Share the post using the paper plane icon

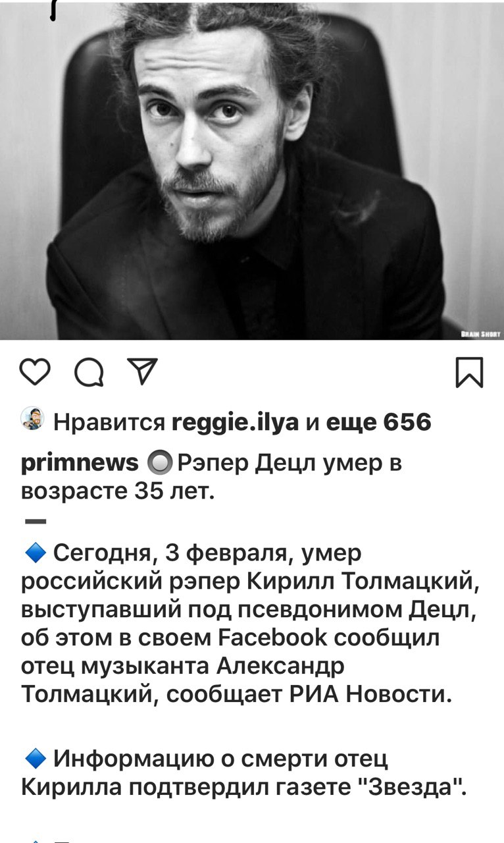coord(139,373)
